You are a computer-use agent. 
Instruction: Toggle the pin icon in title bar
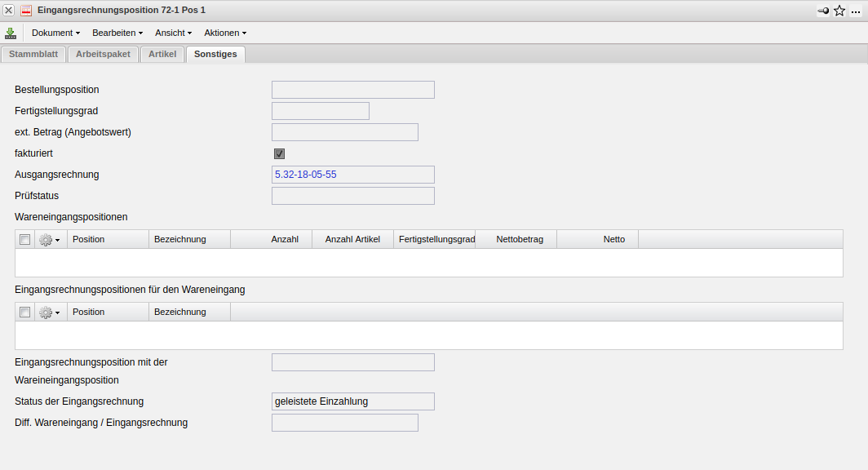(823, 11)
